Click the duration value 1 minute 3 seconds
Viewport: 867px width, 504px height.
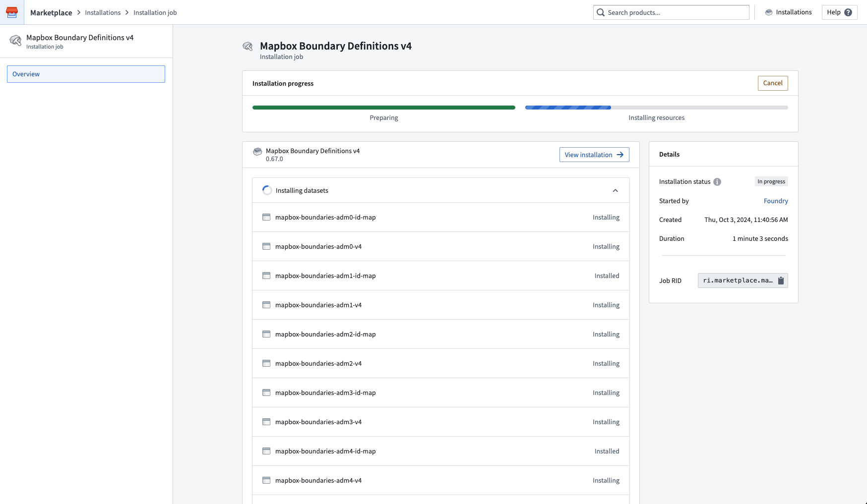(x=760, y=238)
